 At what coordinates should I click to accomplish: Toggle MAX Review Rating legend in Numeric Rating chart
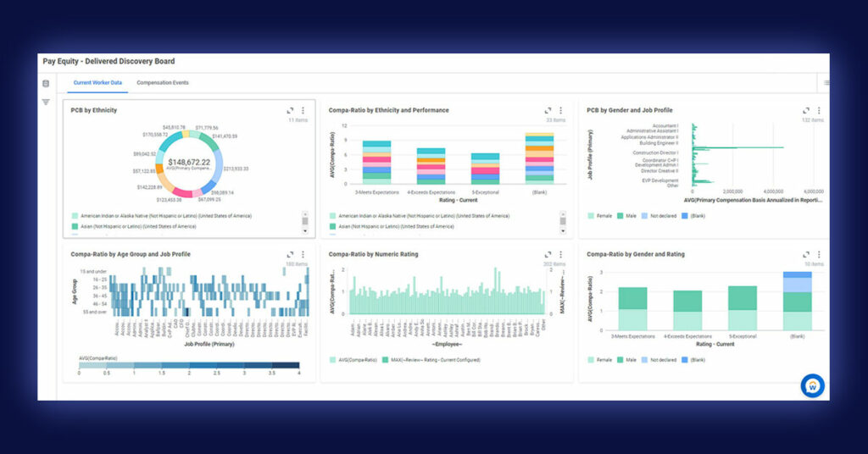point(431,360)
